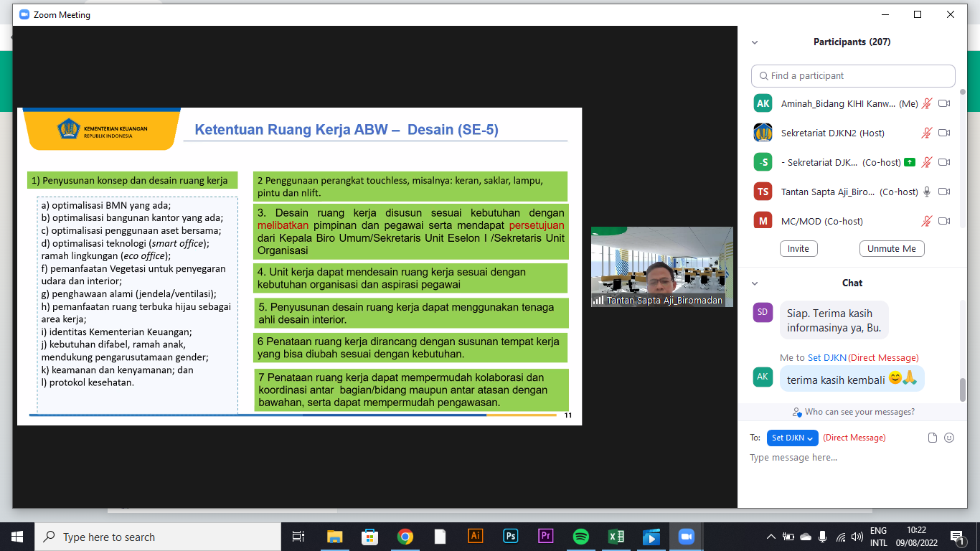Open Excel from the taskbar
Image resolution: width=980 pixels, height=551 pixels.
point(616,537)
